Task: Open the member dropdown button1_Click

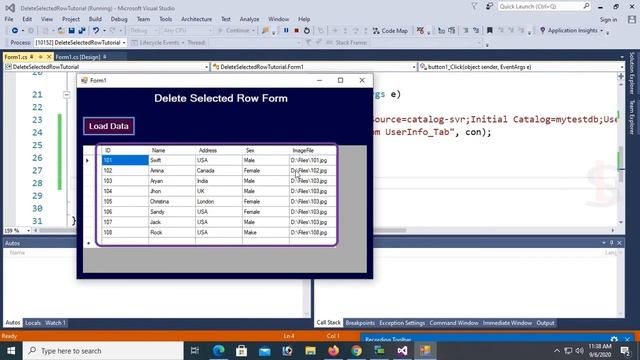Action: click(521, 67)
